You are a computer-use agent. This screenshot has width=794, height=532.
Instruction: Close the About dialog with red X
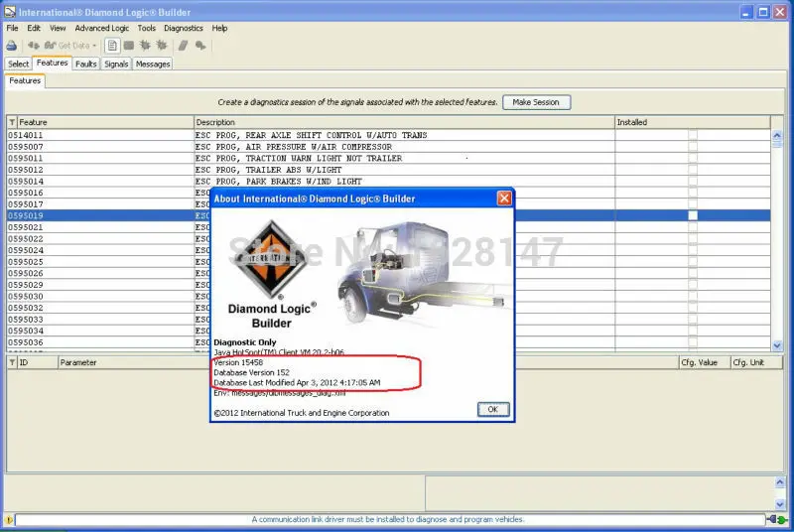point(504,199)
